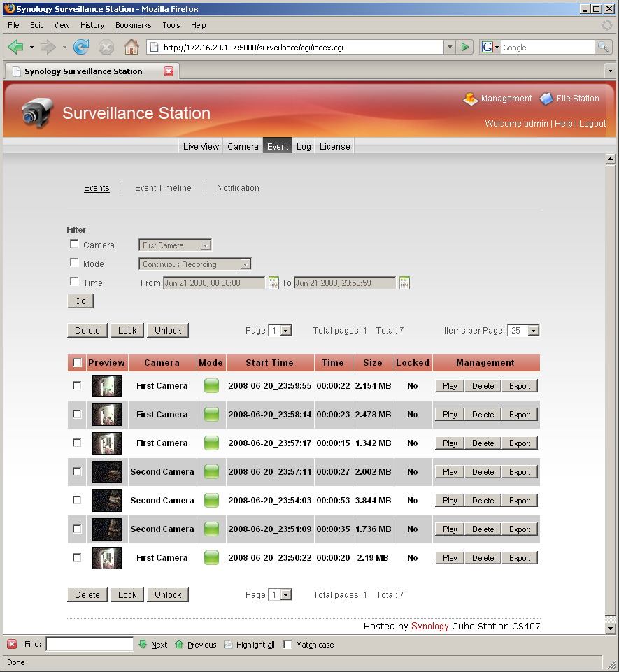Viewport: 619px width, 672px height.
Task: Enable the Camera filter checkbox
Action: tap(74, 244)
